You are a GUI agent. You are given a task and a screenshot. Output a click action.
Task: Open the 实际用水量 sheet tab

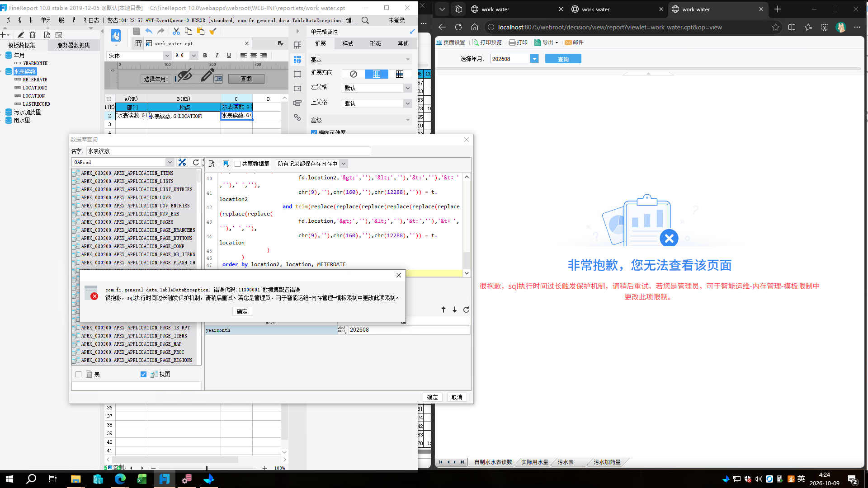tap(534, 462)
